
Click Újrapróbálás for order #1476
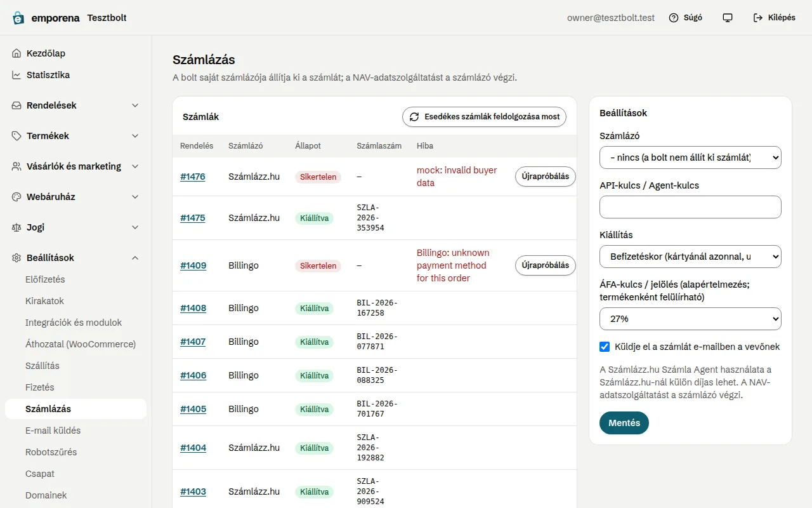click(x=546, y=177)
